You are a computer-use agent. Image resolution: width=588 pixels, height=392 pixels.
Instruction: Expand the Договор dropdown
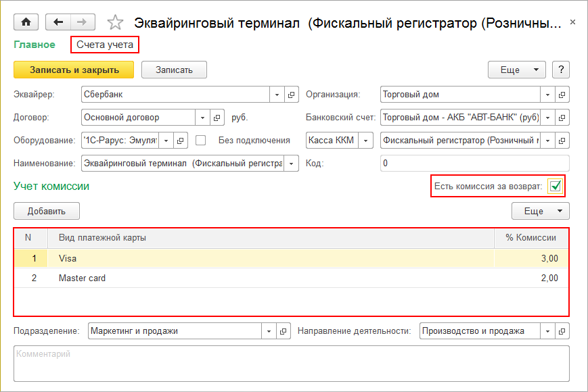(202, 118)
